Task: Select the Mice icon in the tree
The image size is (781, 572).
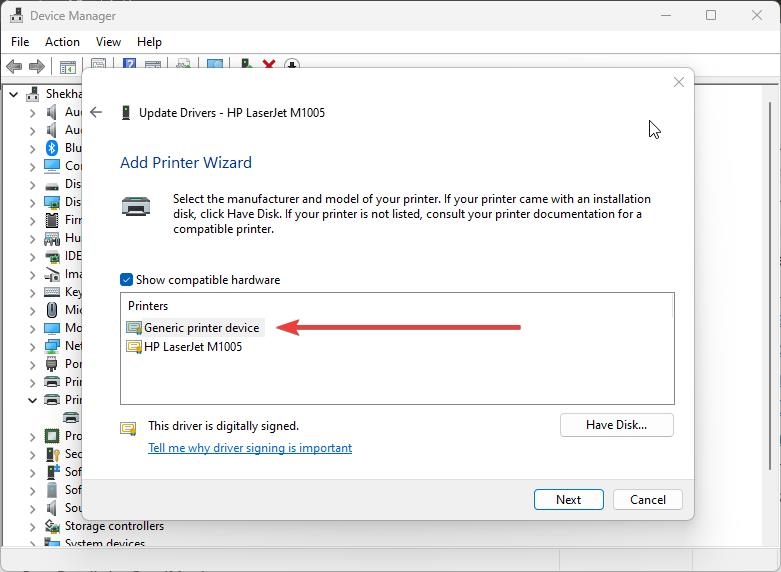Action: click(x=52, y=310)
